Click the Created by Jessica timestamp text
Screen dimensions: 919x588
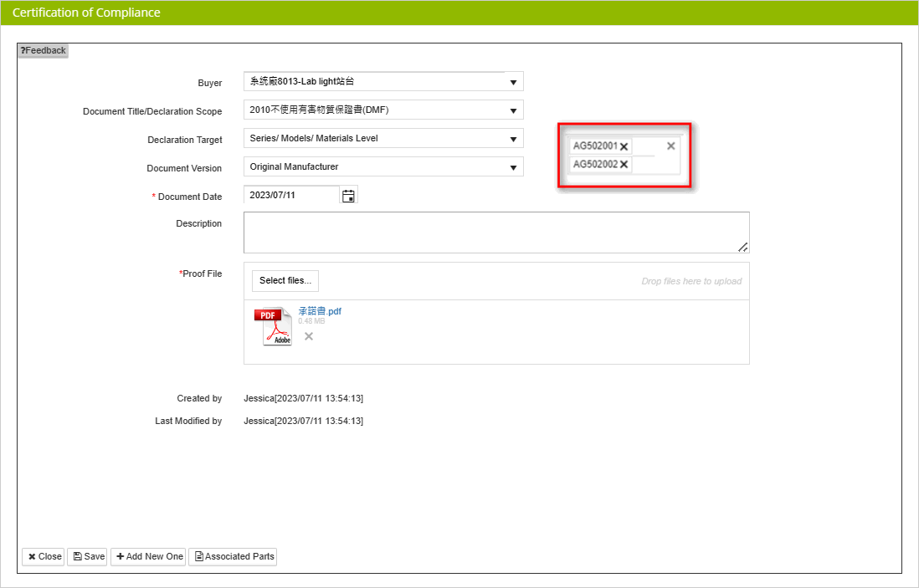click(304, 398)
